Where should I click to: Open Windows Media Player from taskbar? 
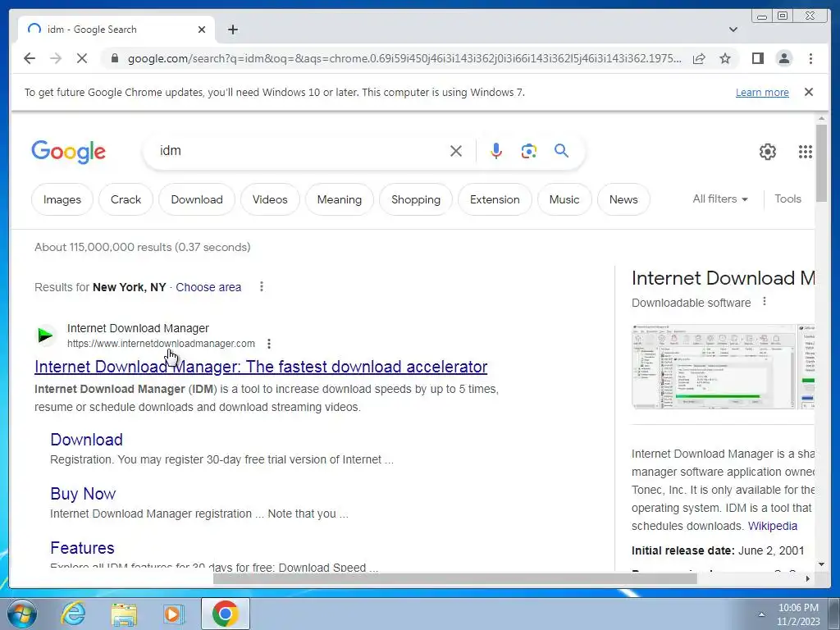(x=173, y=614)
